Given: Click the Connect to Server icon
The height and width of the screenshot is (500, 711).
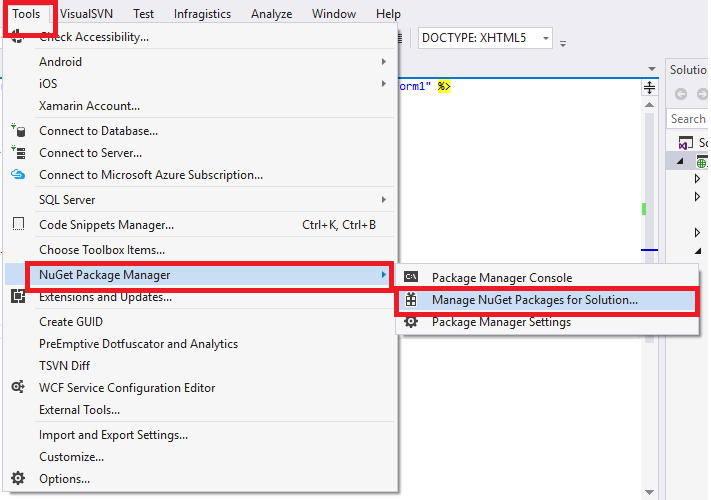Looking at the screenshot, I should pos(18,152).
